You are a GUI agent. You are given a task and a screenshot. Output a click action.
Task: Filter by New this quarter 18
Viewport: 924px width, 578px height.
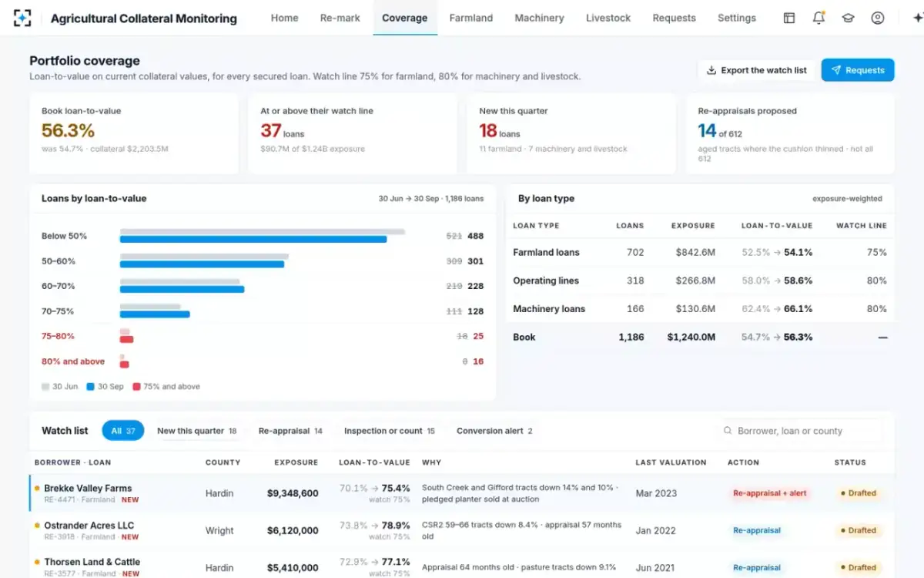196,431
